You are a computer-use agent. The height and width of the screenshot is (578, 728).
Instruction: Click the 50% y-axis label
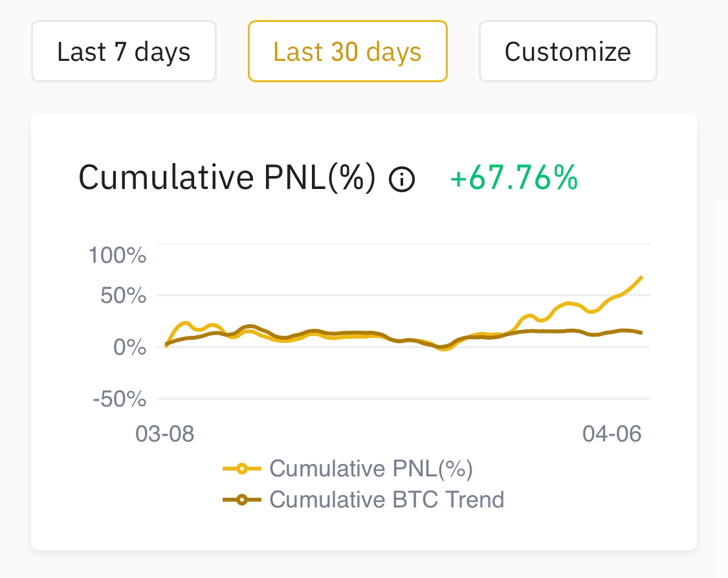click(124, 296)
